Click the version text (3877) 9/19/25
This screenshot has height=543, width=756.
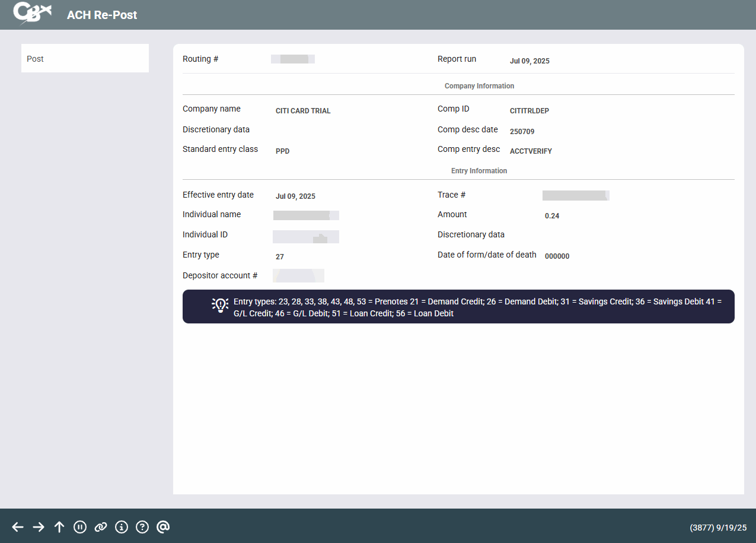718,528
